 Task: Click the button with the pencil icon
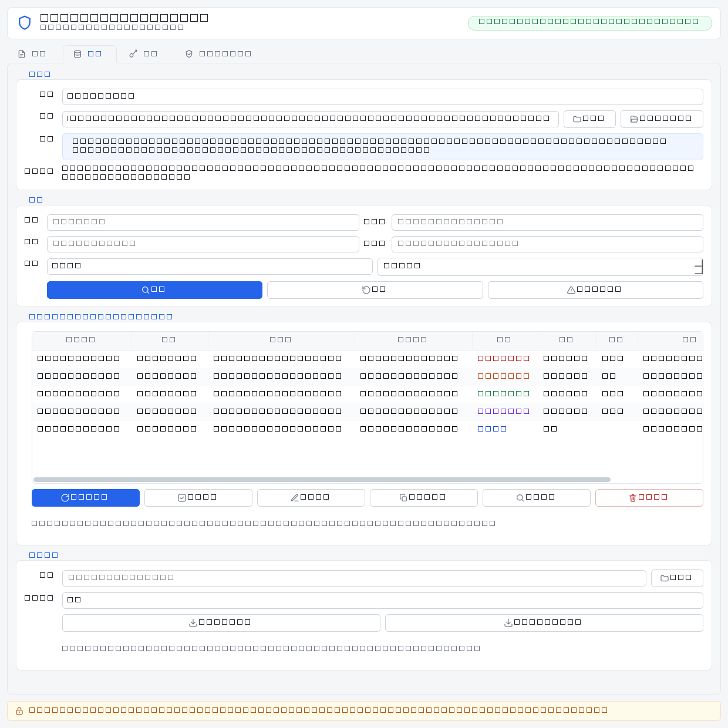[x=311, y=498]
